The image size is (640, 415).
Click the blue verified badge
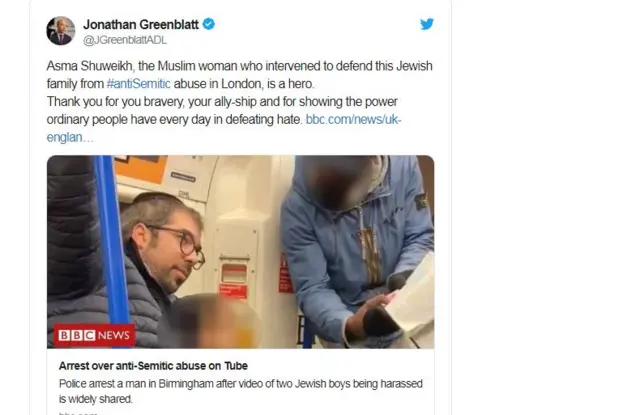tap(209, 24)
